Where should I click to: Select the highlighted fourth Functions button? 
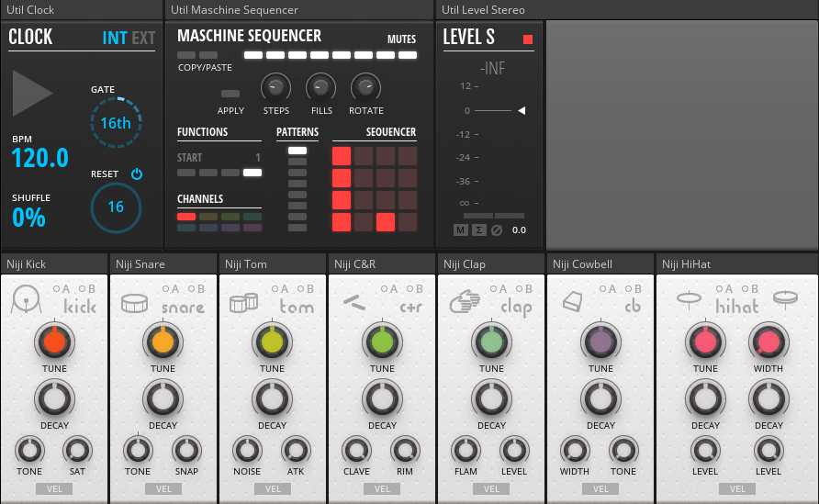tap(252, 173)
